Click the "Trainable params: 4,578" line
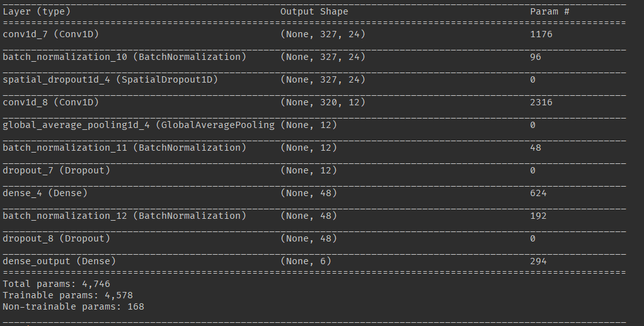This screenshot has height=326, width=644. (x=66, y=295)
